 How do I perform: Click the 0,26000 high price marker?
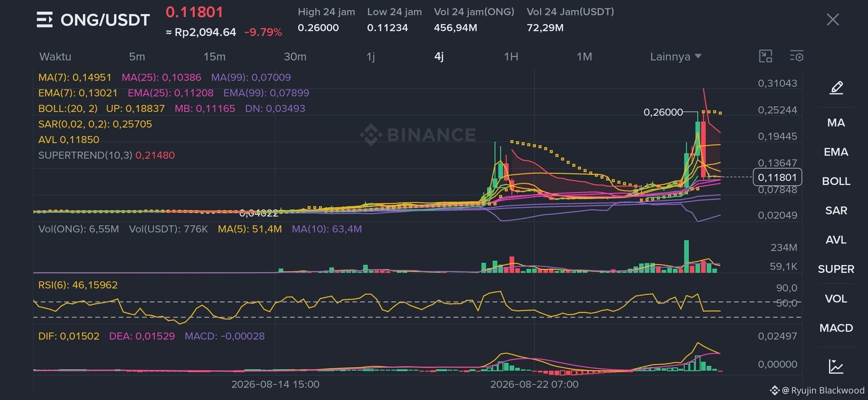coord(663,112)
